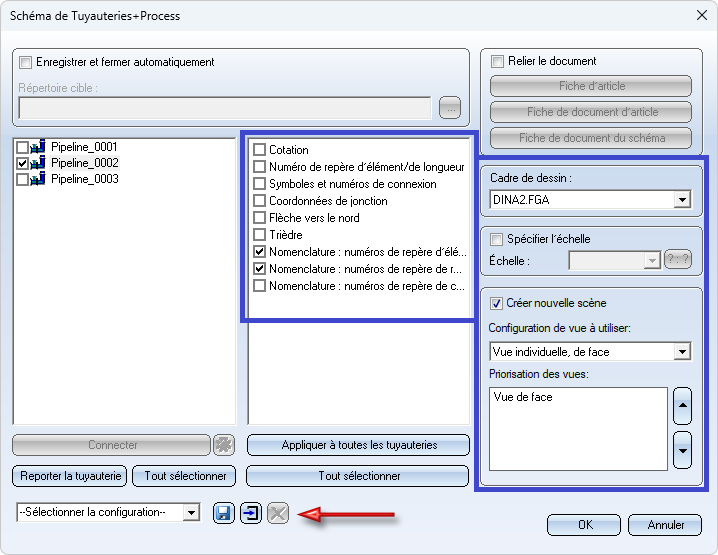718x555 pixels.
Task: Select Pipeline_0001 name in list
Action: coord(84,147)
